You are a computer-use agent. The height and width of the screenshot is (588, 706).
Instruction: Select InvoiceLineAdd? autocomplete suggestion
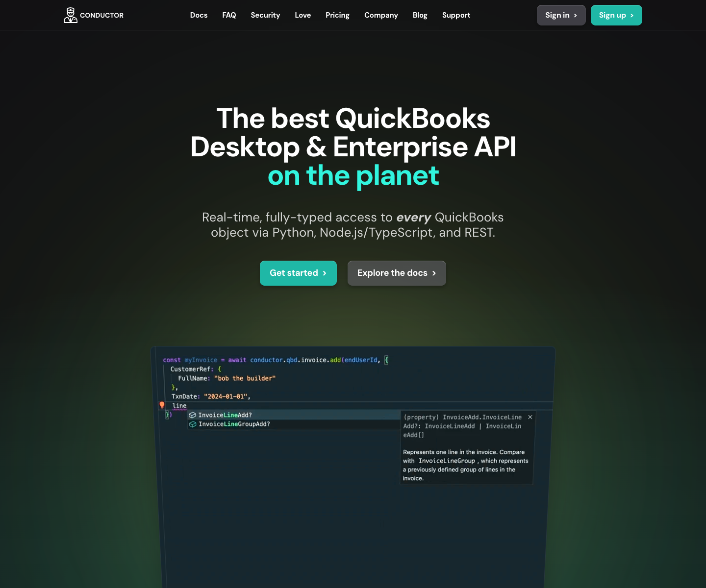click(x=294, y=415)
